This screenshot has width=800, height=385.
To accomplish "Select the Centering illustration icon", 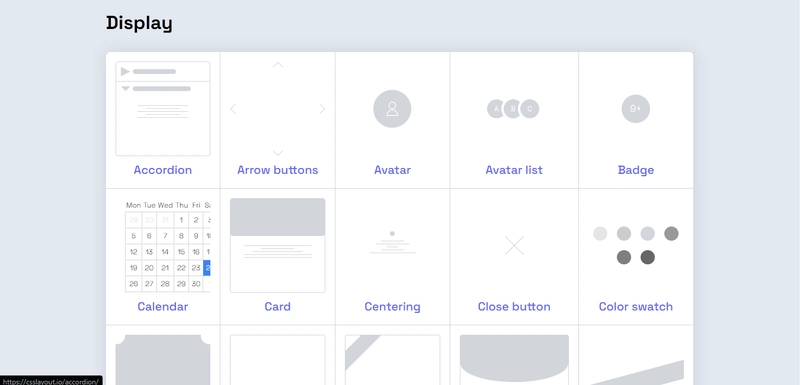I will click(392, 242).
